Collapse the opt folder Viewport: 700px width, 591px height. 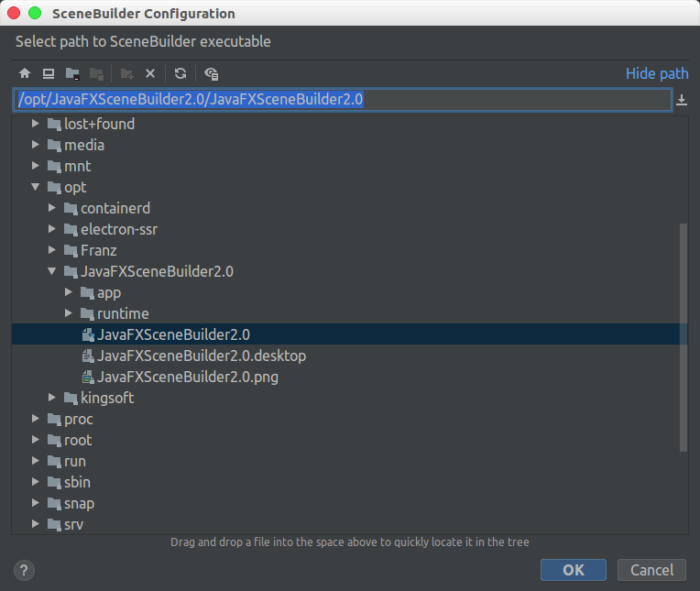[35, 187]
